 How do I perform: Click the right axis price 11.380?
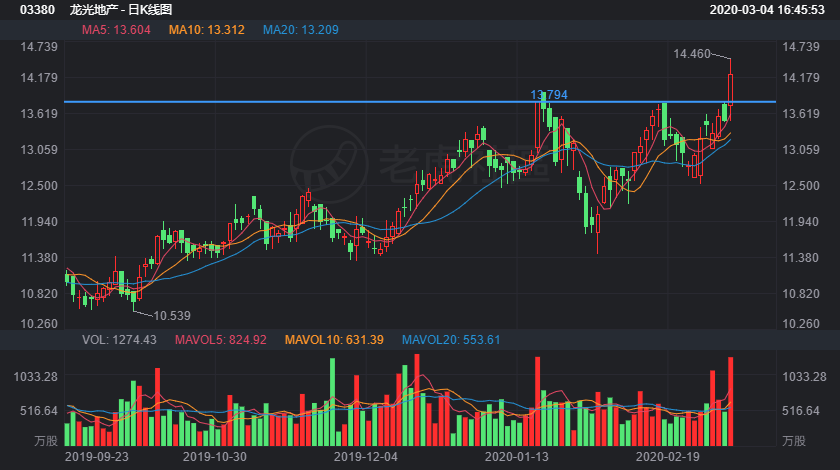[x=801, y=258]
